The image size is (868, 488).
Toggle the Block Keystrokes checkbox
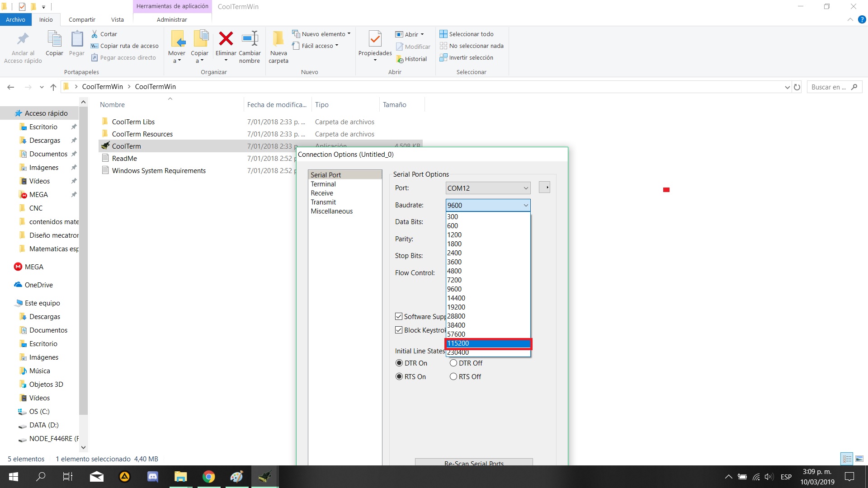pyautogui.click(x=399, y=330)
